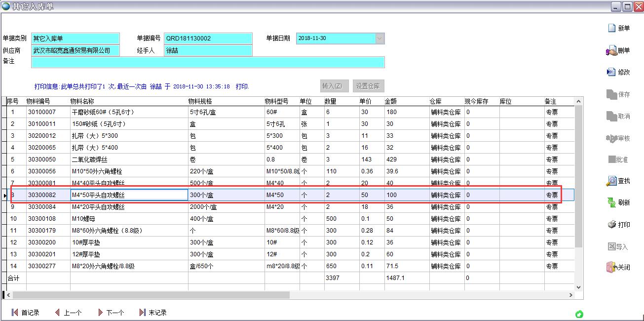Screen dimensions: 644x321
Task: Click the 打印 (print) icon
Action: (611, 225)
